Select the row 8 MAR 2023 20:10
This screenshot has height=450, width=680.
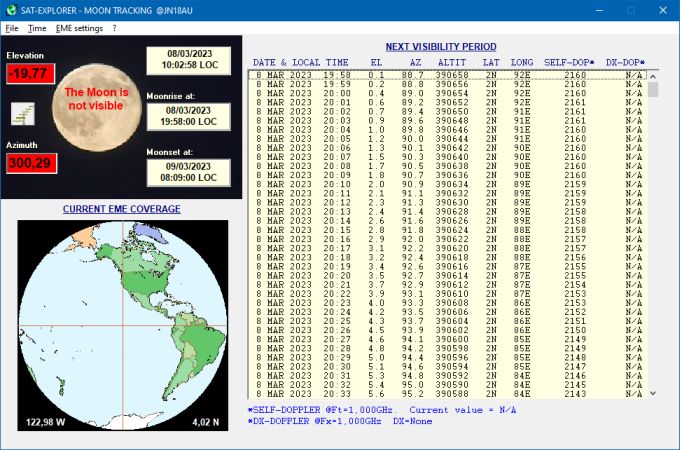[x=448, y=184]
